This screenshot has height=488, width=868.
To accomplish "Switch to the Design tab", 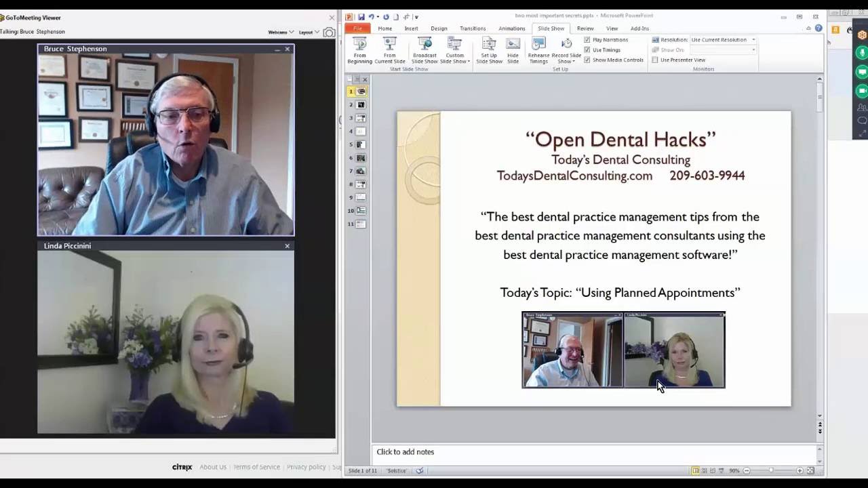I will pos(439,28).
